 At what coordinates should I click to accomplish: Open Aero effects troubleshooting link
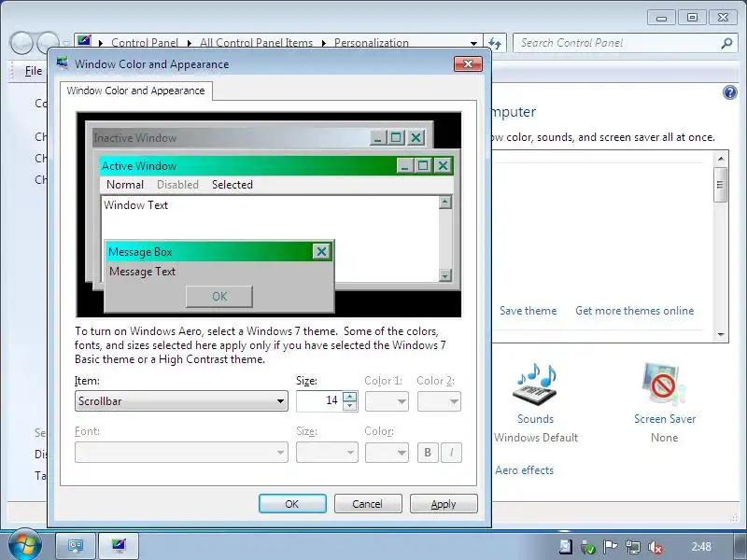[x=524, y=470]
